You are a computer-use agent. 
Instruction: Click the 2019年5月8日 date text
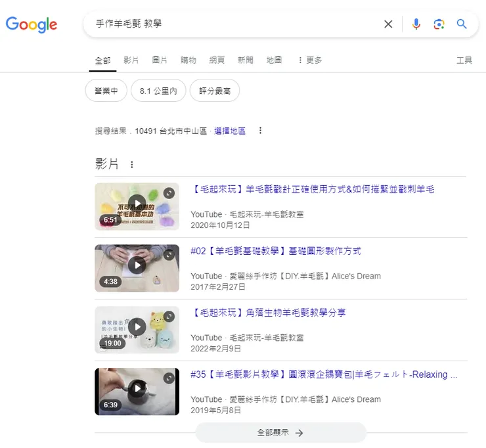coord(215,410)
